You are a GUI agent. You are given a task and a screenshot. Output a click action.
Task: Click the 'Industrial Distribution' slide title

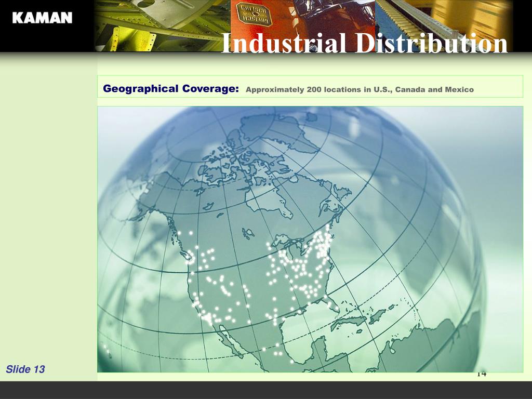[364, 43]
